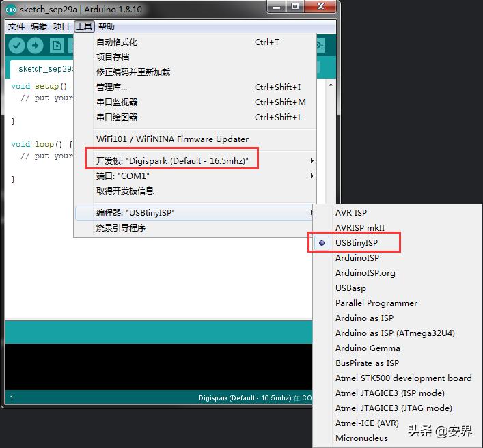Viewport: 483px width, 448px height.
Task: Open 管理库... library manager
Action: click(x=195, y=87)
